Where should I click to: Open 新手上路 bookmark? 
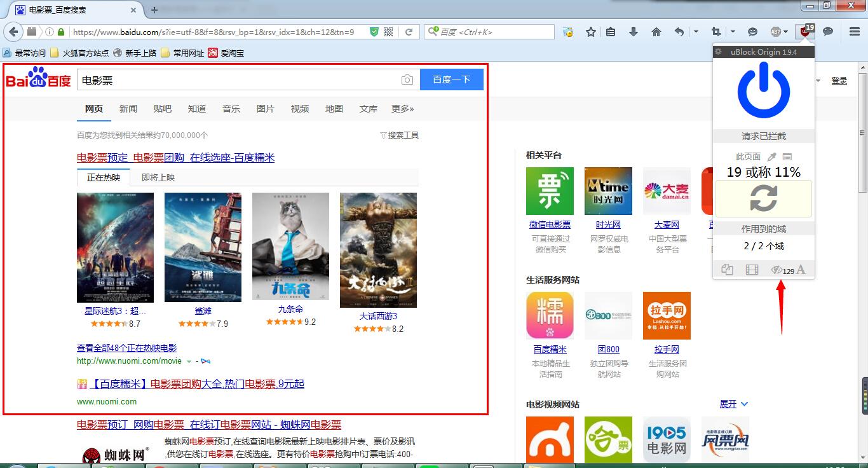(x=135, y=53)
